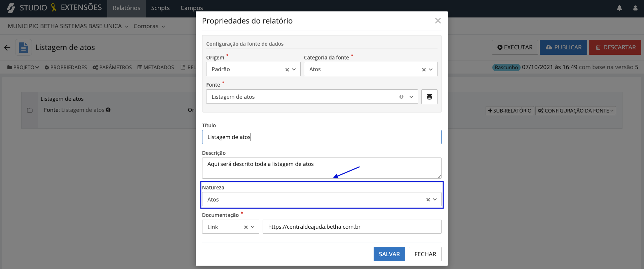Click the info icon next to Fonte: Listagem de atos
644x269 pixels.
click(108, 110)
